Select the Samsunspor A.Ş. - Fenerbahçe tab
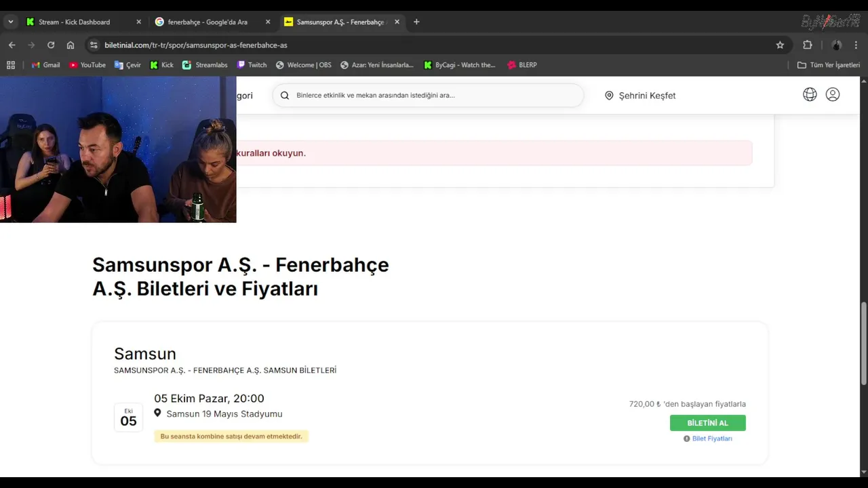The image size is (868, 488). tap(342, 22)
